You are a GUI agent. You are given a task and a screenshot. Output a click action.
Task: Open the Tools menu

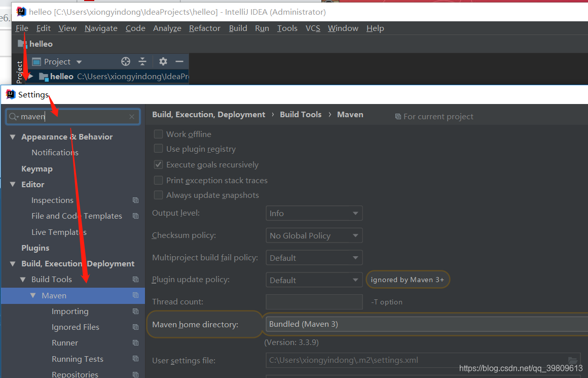coord(287,28)
